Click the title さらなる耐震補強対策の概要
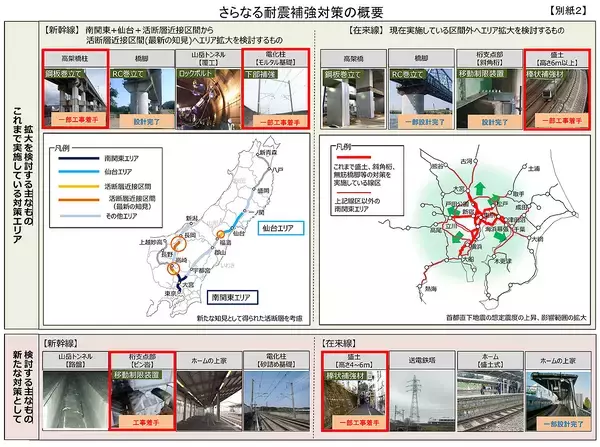Screen dimensions: 600x447 click(301, 13)
